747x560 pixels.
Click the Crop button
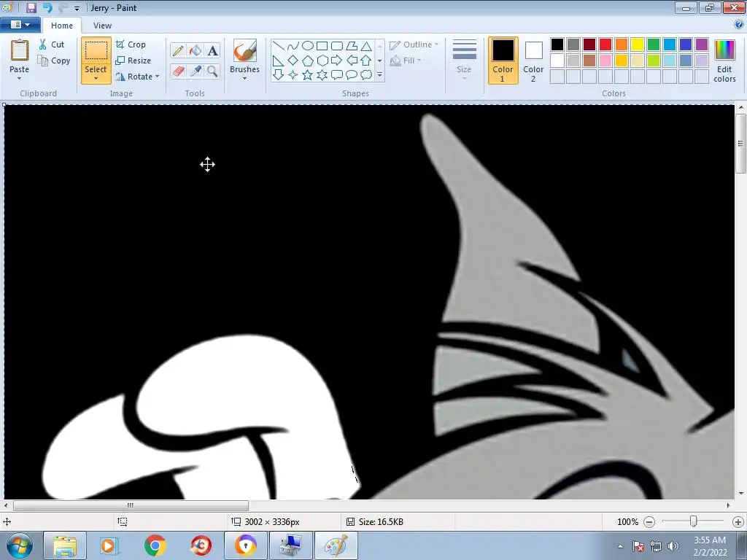(131, 44)
